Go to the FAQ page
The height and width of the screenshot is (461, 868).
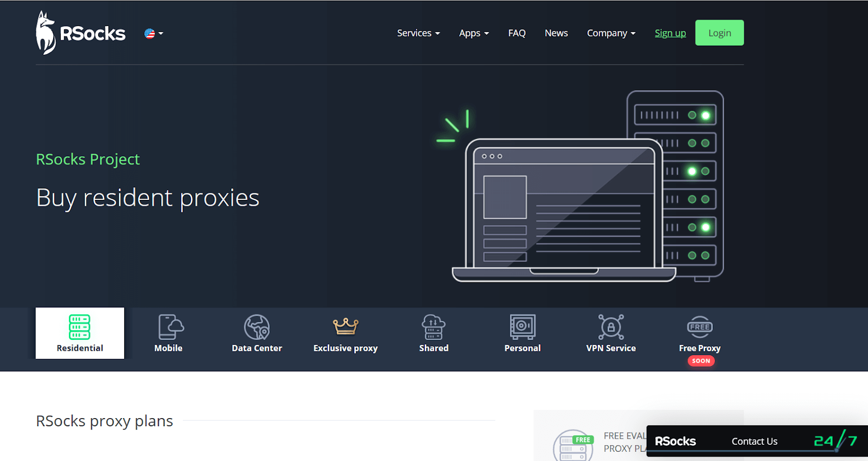tap(516, 33)
